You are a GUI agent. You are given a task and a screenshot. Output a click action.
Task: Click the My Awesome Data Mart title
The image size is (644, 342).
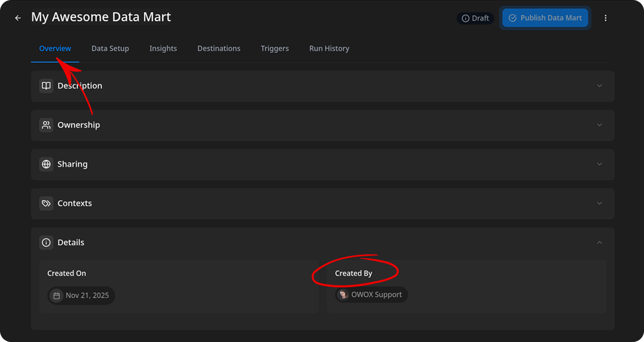[x=101, y=17]
